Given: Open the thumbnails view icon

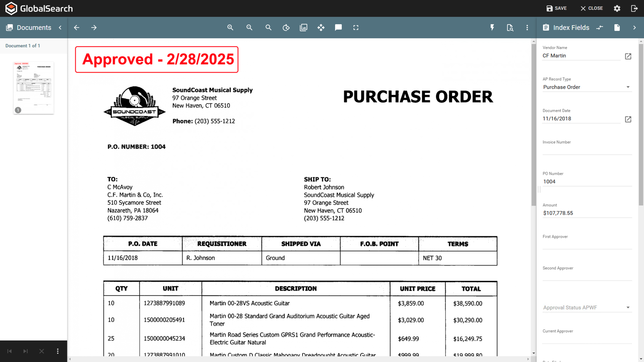Looking at the screenshot, I should click(x=304, y=27).
